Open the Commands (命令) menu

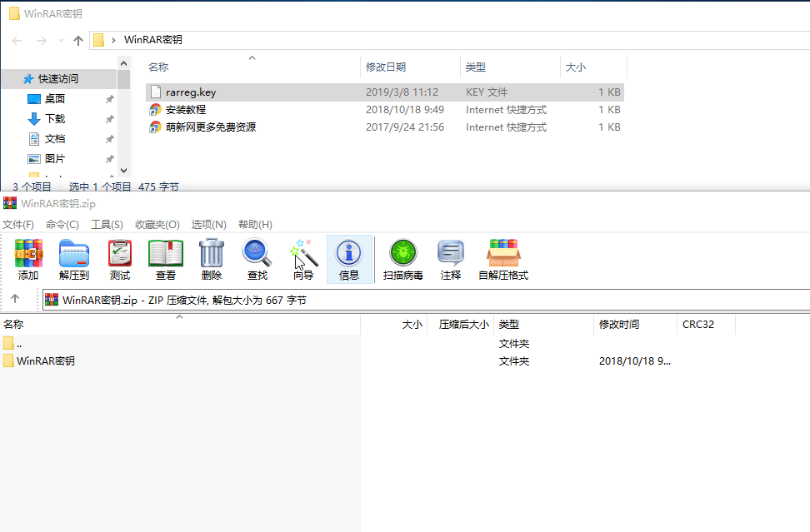coord(62,225)
